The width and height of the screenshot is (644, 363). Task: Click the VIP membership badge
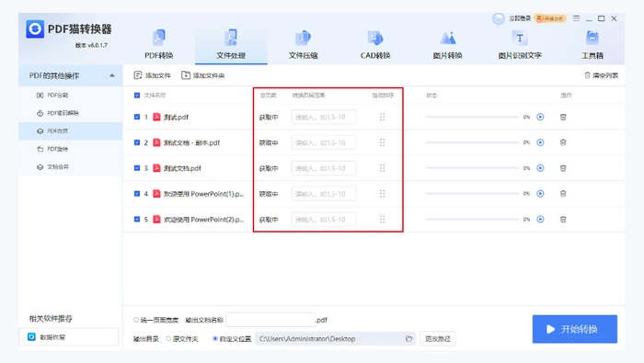click(550, 18)
